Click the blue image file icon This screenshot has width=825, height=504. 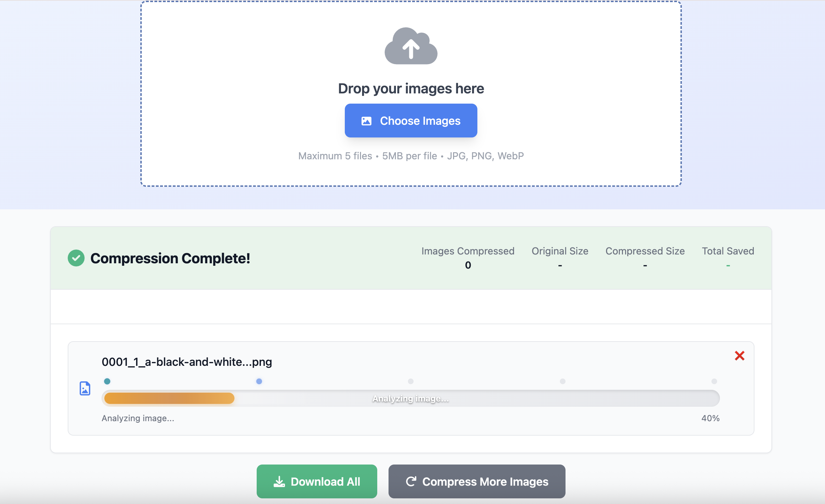coord(85,388)
